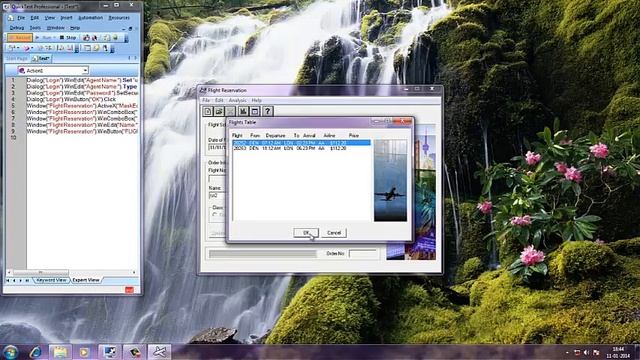Open the Windows Start menu

pos(10,352)
